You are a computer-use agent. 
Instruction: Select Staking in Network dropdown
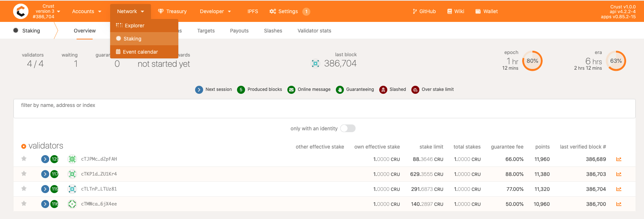[144, 39]
